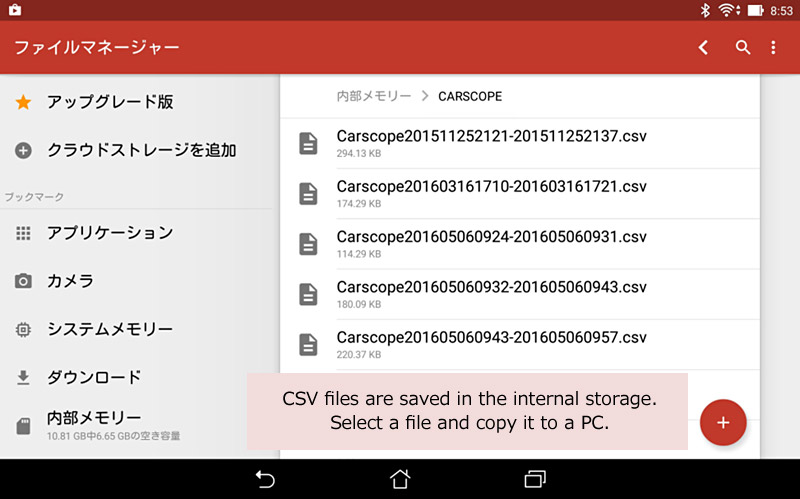Tap the document icon of Carscope201605060943 file
The width and height of the screenshot is (800, 499).
click(308, 344)
